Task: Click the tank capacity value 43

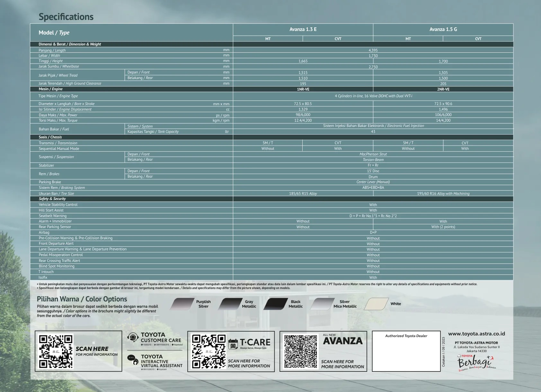Action: pyautogui.click(x=373, y=132)
